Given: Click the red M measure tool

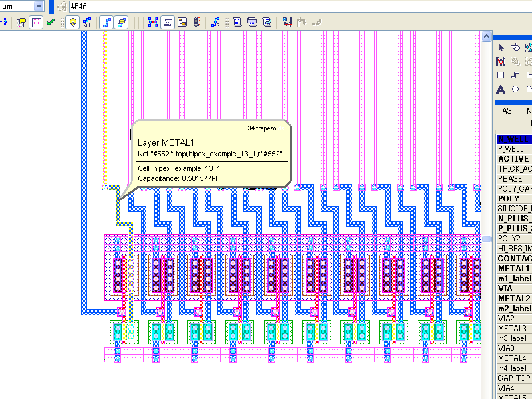Looking at the screenshot, I should (501, 61).
